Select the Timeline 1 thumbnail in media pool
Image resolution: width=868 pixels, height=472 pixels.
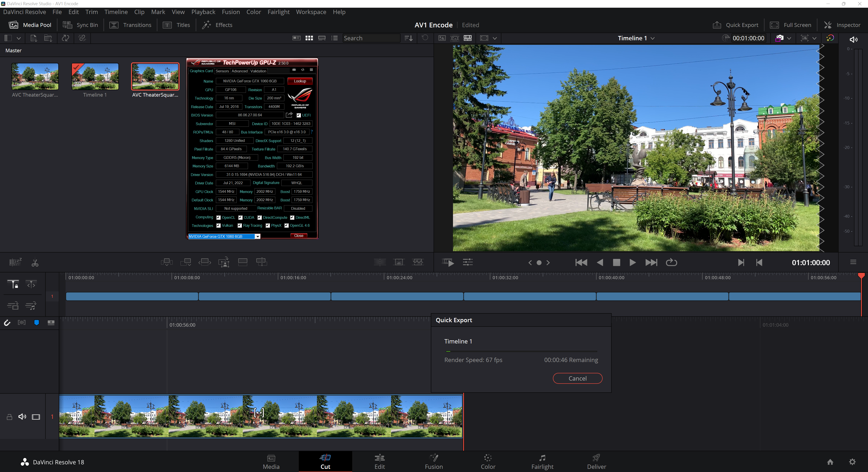[95, 76]
